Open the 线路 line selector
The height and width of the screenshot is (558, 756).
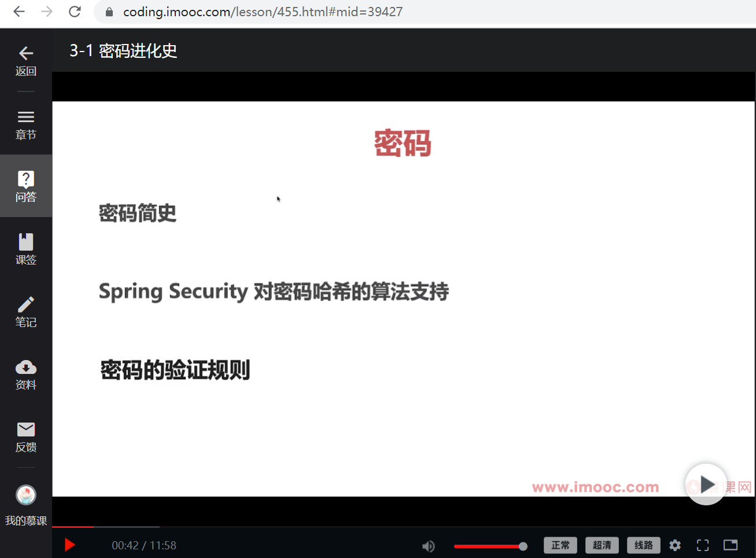(644, 545)
